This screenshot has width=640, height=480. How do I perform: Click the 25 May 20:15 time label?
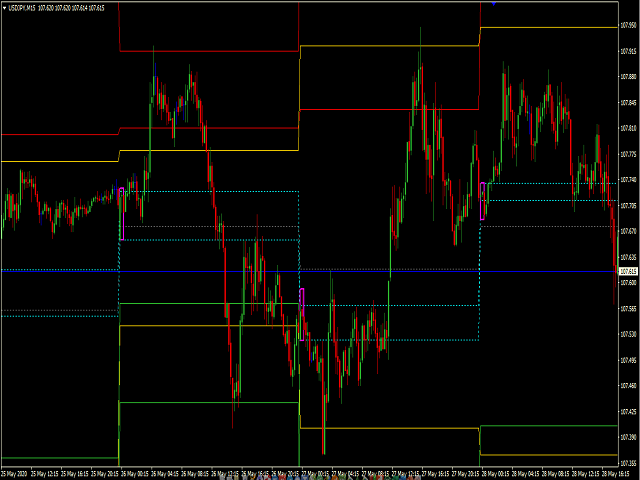(x=104, y=474)
